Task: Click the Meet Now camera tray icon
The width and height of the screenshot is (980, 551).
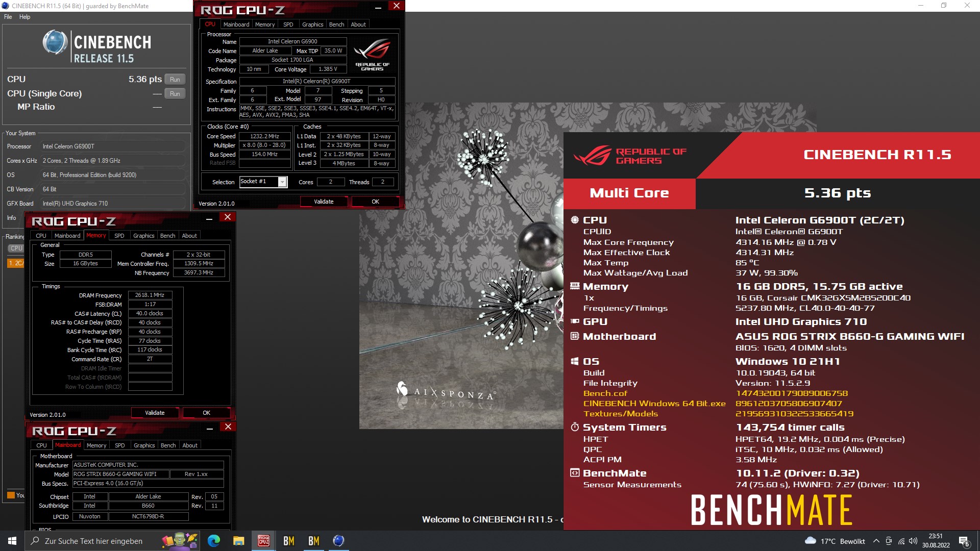Action: click(x=889, y=541)
